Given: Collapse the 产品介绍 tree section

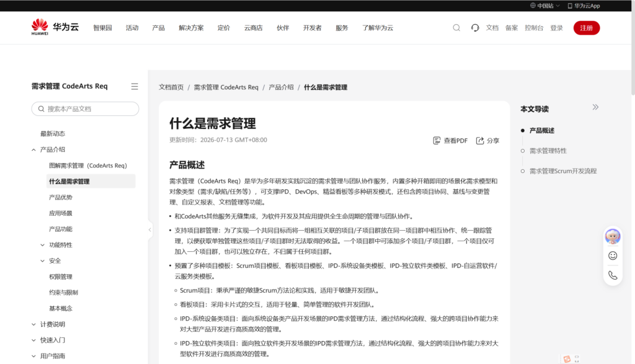Looking at the screenshot, I should click(33, 150).
